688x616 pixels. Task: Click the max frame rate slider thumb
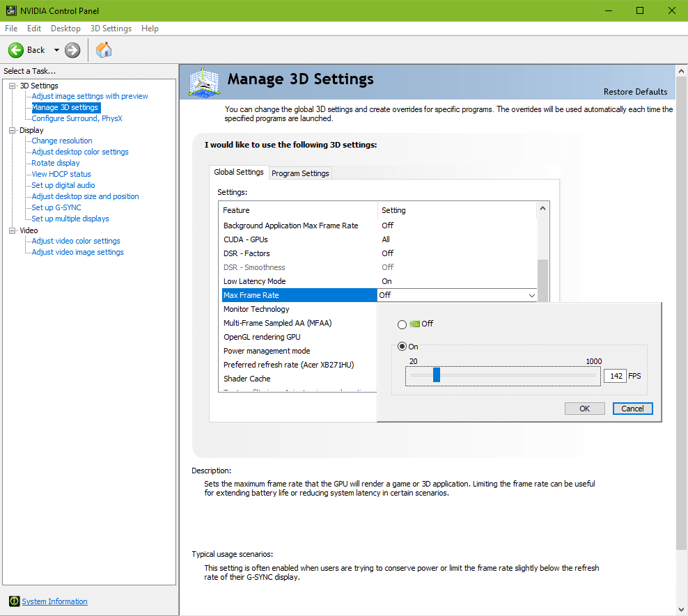(437, 375)
